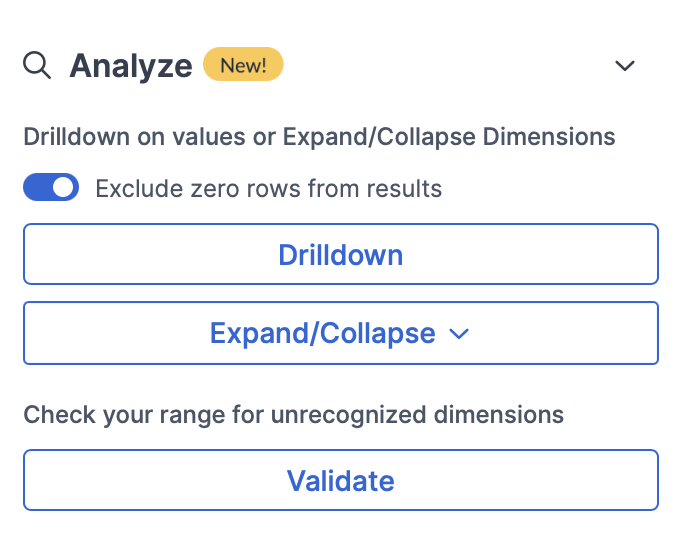Click the "Analyze" panel heading
The height and width of the screenshot is (551, 686).
point(130,66)
